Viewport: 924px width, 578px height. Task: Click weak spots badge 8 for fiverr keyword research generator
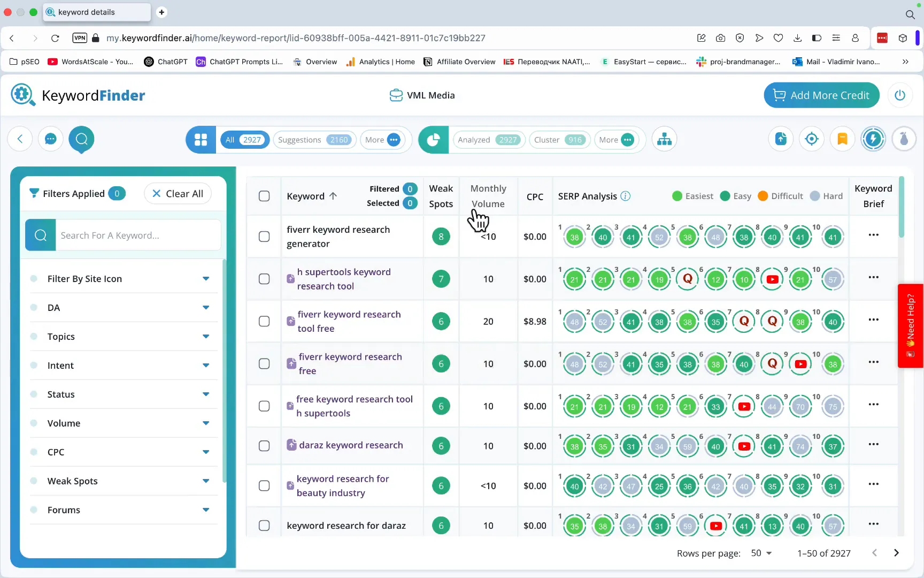pyautogui.click(x=441, y=237)
